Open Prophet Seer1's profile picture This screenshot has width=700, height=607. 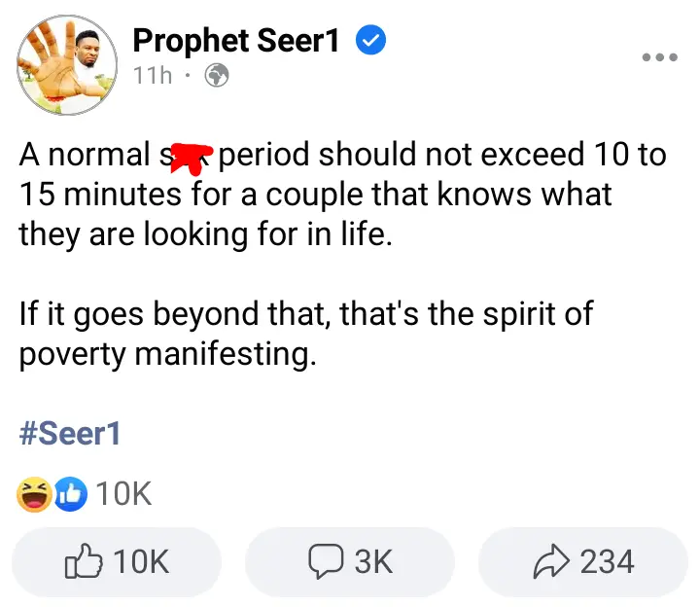[67, 65]
